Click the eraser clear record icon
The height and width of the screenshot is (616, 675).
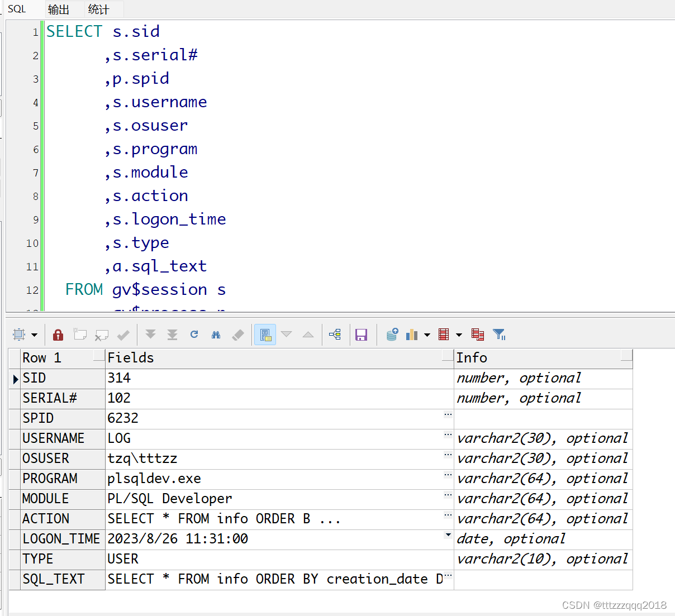point(238,335)
